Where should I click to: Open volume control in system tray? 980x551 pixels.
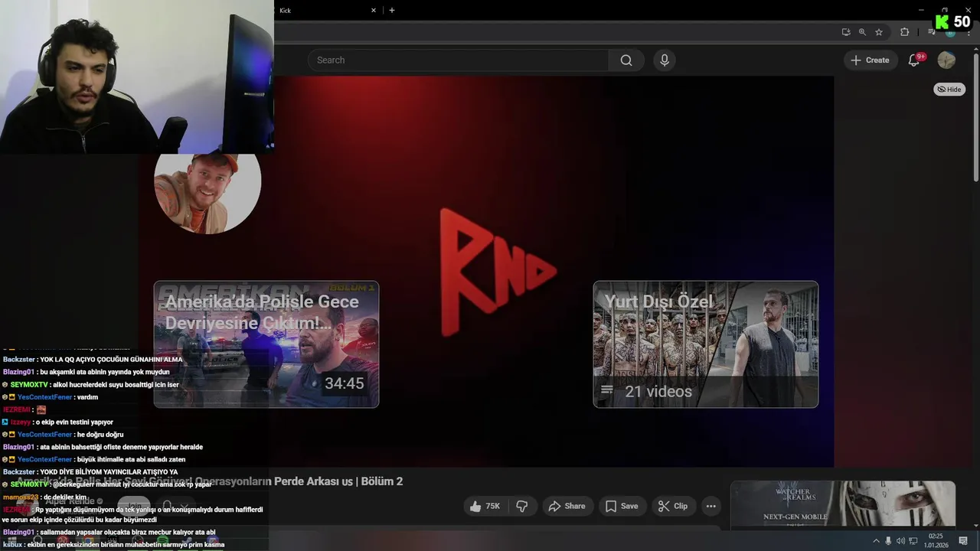(900, 541)
